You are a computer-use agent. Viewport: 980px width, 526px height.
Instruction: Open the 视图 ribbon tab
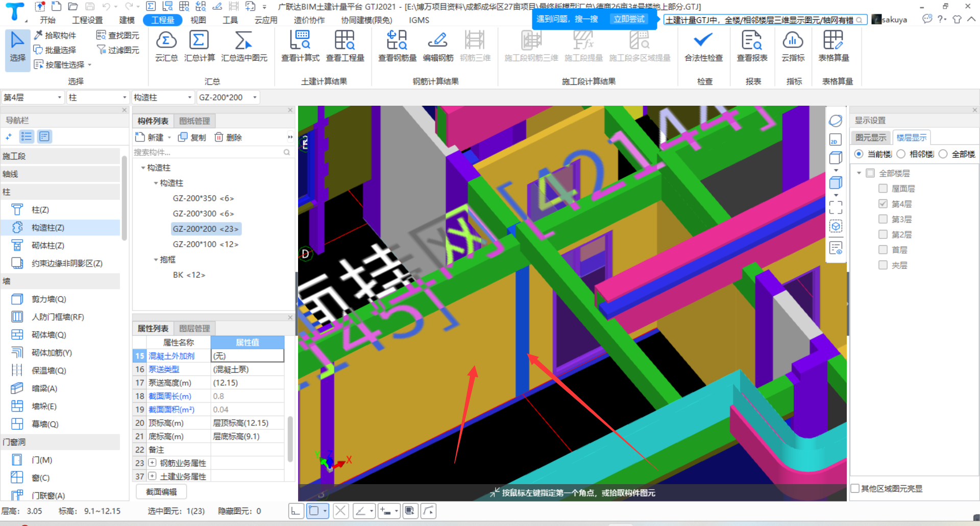coord(198,20)
